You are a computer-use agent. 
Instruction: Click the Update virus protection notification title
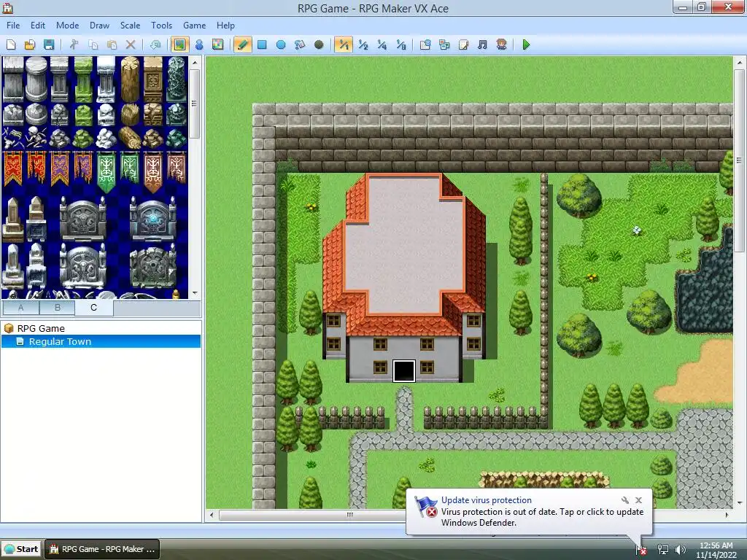(x=486, y=500)
